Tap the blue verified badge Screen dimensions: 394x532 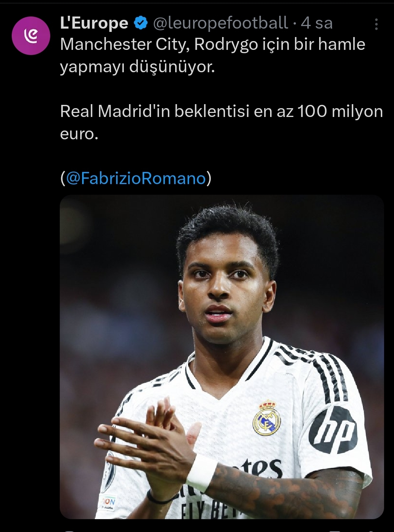point(140,23)
